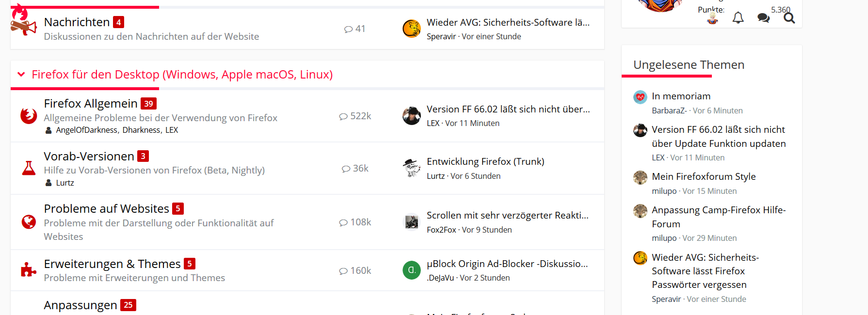Open the Anpassungen forum

click(80, 305)
